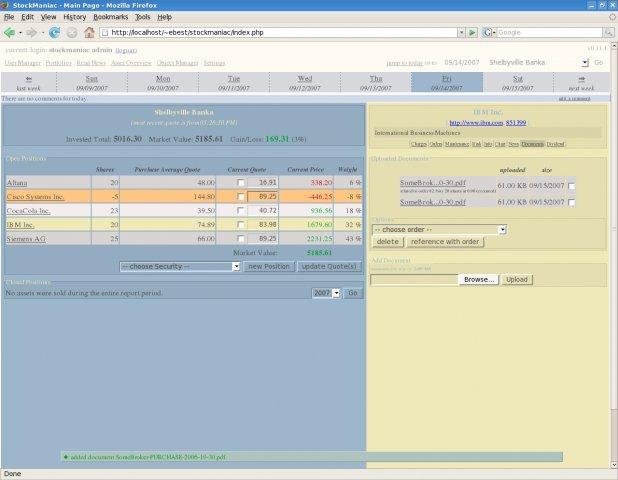Select the second SomeBrok pdf document checkbox
Image resolution: width=618 pixels, height=480 pixels.
(x=571, y=202)
